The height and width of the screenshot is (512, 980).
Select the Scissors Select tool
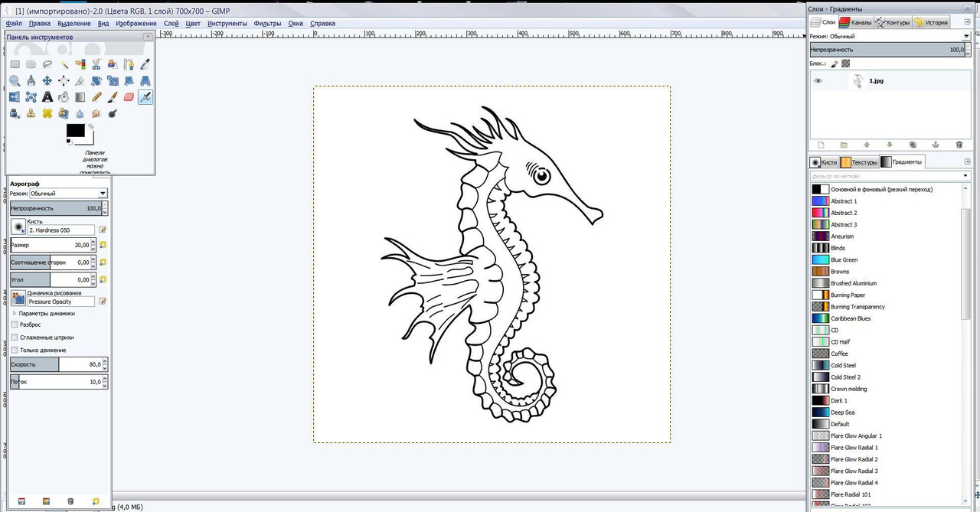tap(96, 64)
